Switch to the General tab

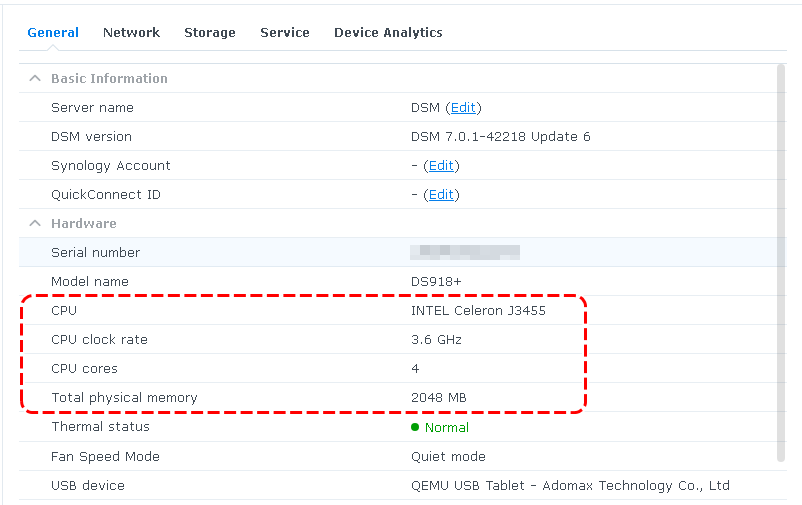53,32
